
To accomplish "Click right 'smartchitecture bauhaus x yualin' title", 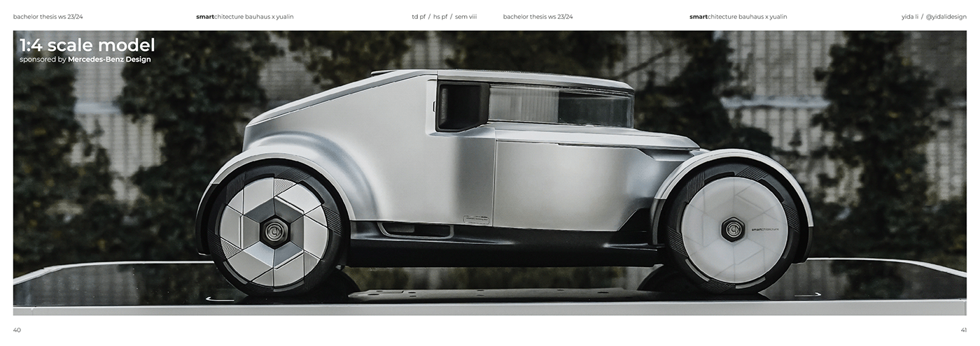I will (x=738, y=17).
